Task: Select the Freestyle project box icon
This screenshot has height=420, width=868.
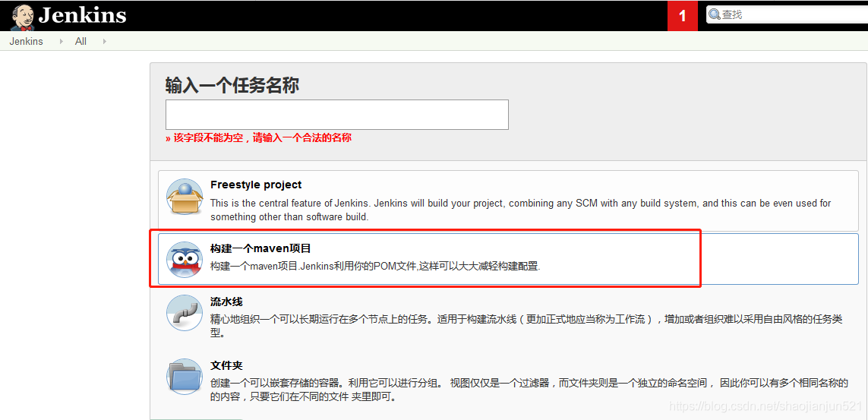Action: point(185,197)
